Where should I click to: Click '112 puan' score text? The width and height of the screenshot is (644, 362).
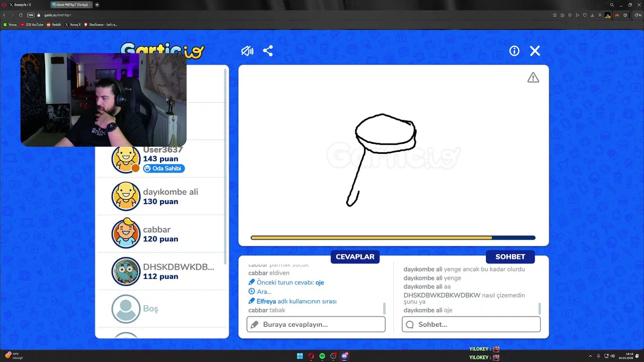pos(160,277)
